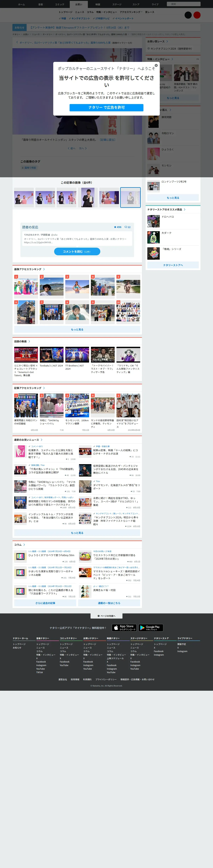Click もっと見る below the image access ranking
Image resolution: width=213 pixels, height=868 pixels.
pos(77,330)
